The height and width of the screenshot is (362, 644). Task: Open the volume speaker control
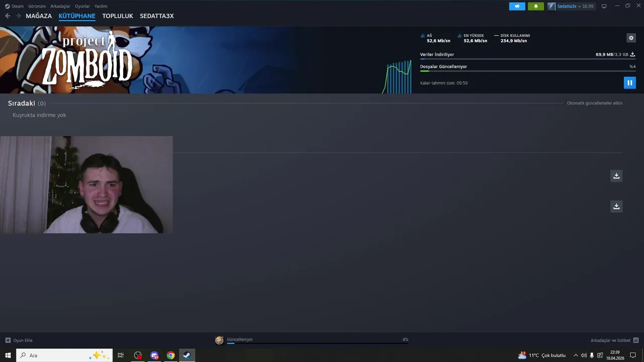click(584, 355)
